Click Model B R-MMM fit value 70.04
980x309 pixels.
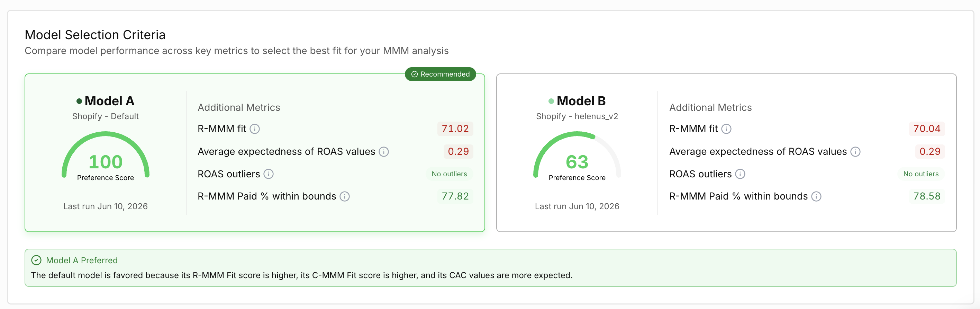coord(927,129)
